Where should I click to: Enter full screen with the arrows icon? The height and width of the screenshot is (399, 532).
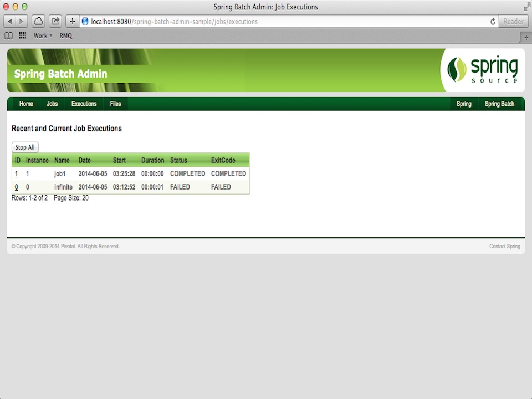pyautogui.click(x=526, y=7)
